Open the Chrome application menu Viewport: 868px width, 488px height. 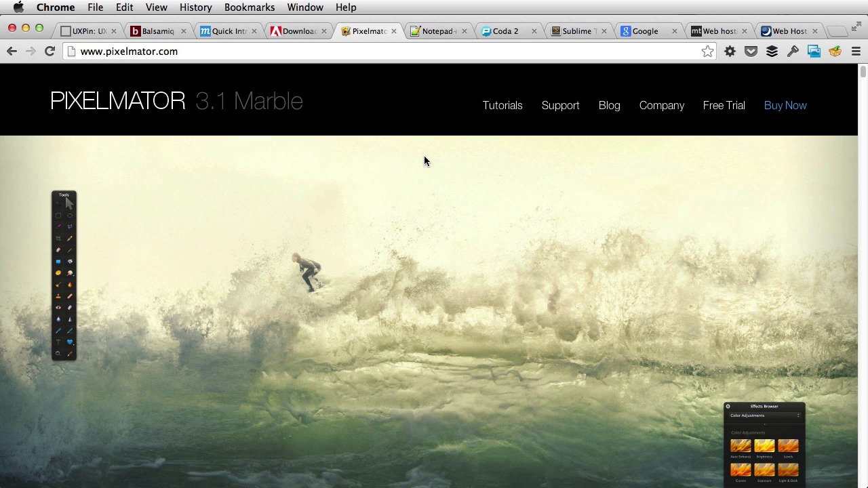point(56,7)
